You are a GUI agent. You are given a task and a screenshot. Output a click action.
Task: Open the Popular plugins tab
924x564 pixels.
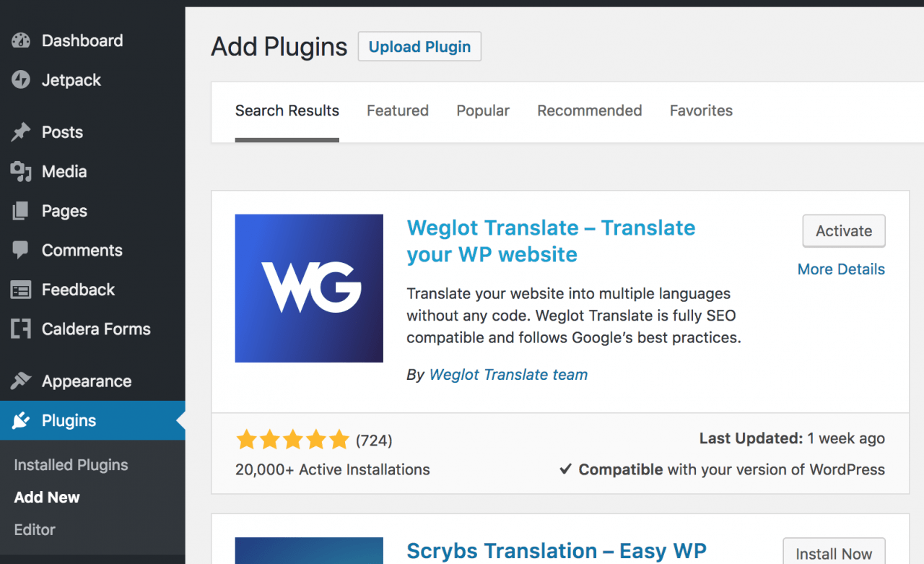483,110
